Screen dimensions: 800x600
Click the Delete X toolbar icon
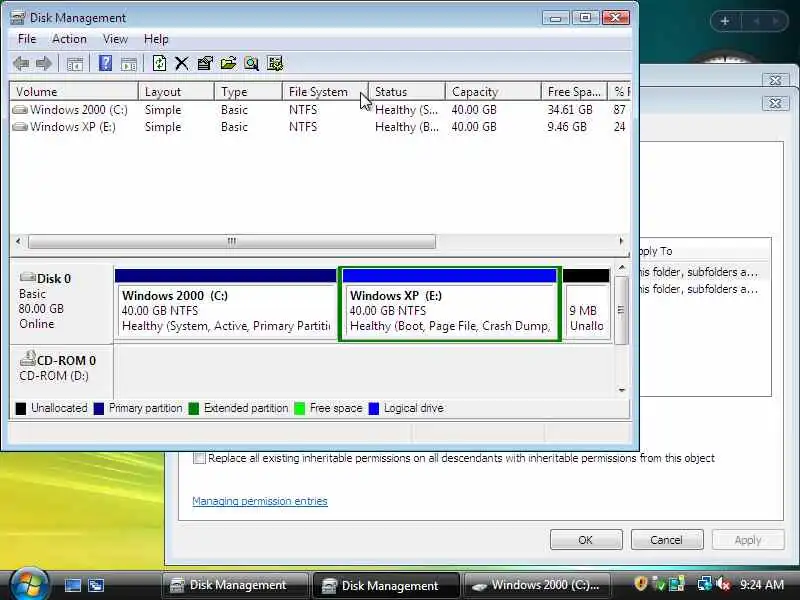[182, 63]
